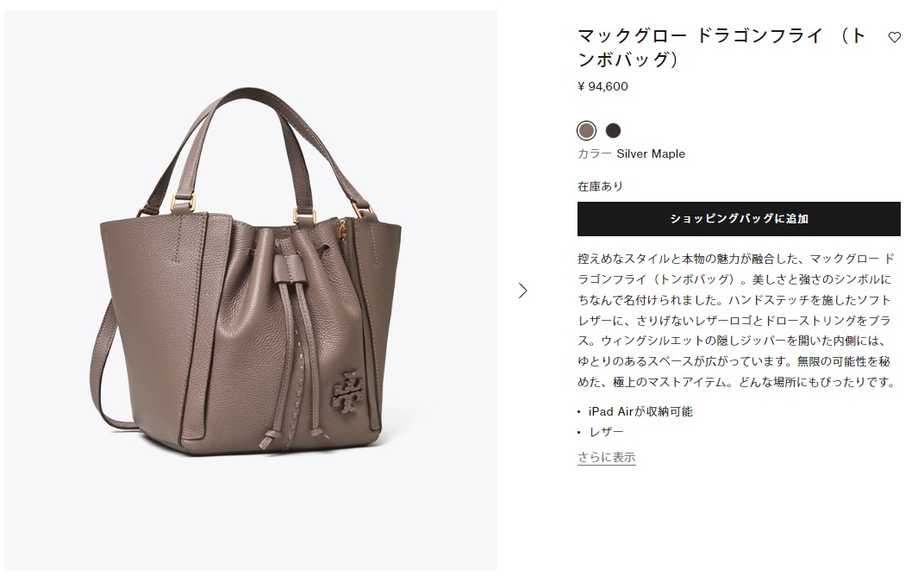Expand details via さらに表示 link
924x582 pixels.
607,458
